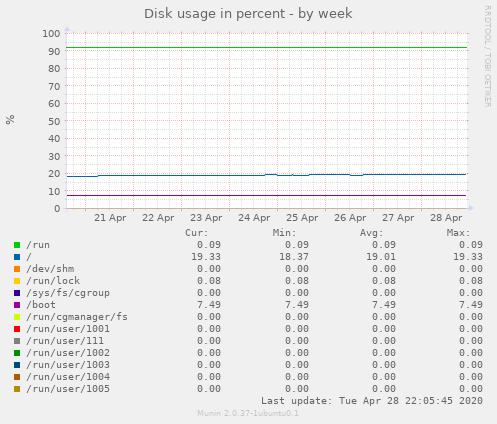The image size is (497, 424).
Task: Click the 'Max:' column header
Action: point(458,233)
